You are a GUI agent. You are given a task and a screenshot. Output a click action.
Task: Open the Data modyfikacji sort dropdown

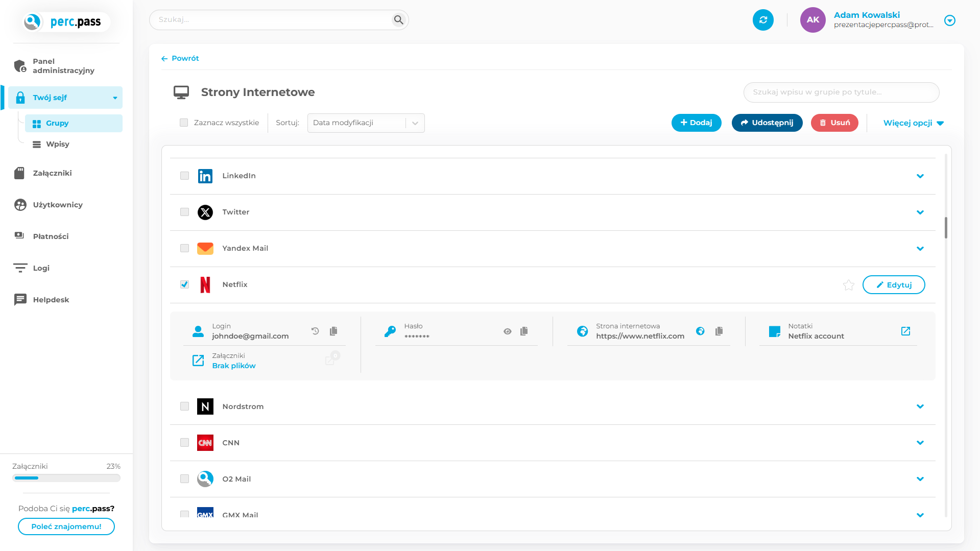(366, 123)
